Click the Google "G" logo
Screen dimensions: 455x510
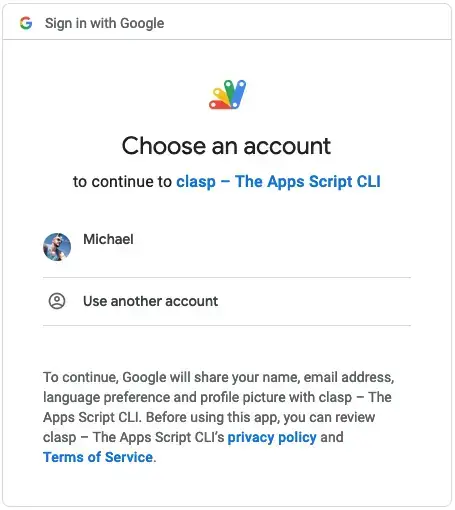coord(26,23)
